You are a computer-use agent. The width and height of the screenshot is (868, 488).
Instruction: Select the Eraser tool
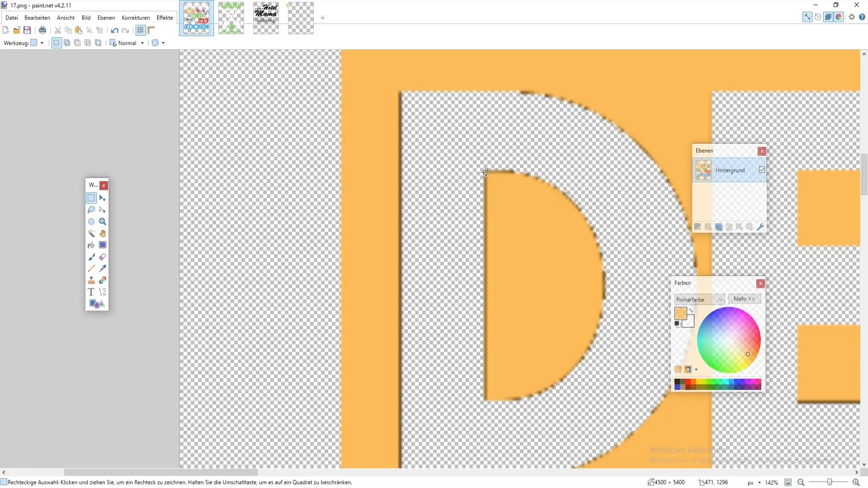tap(103, 257)
